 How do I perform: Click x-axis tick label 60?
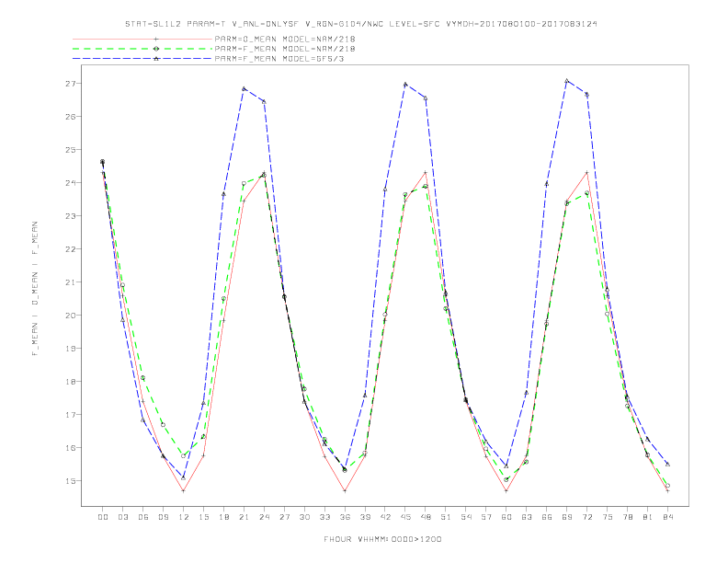click(506, 517)
